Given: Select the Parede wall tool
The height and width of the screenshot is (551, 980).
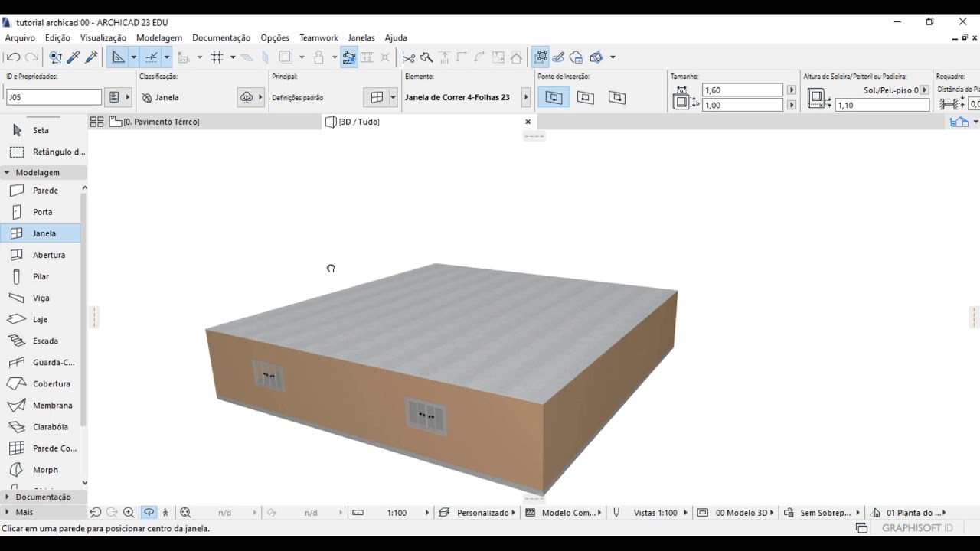Looking at the screenshot, I should (40, 191).
